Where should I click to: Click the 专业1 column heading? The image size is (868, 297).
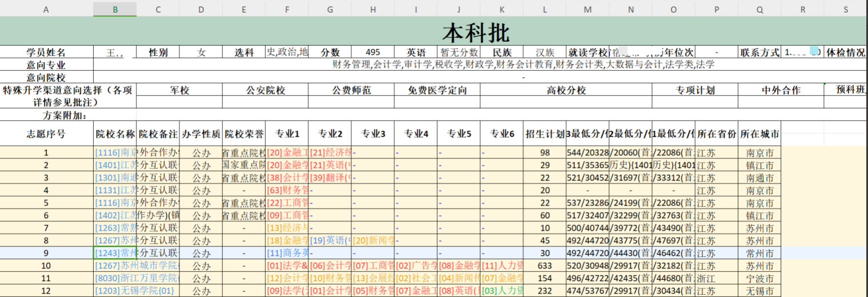click(287, 134)
